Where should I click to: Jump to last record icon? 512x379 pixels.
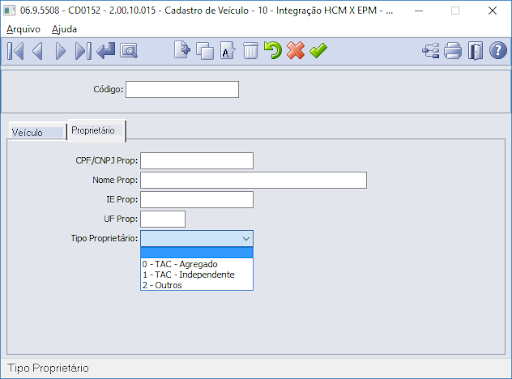click(83, 51)
